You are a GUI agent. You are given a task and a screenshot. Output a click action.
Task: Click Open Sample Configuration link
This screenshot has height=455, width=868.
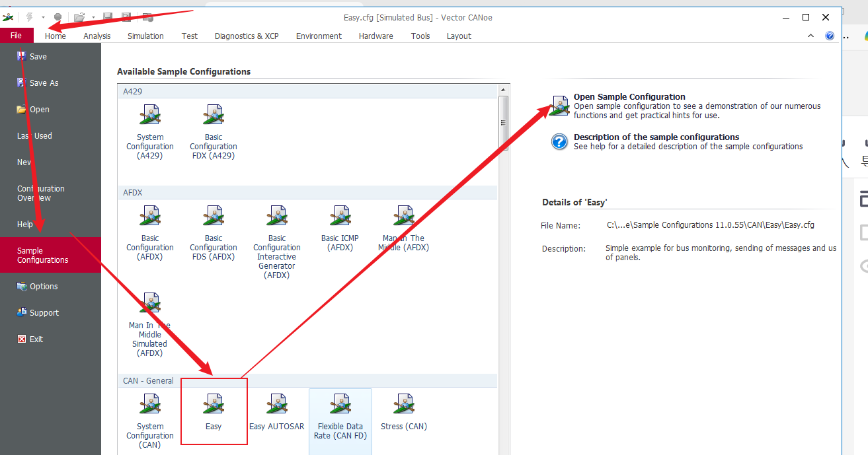pos(629,96)
